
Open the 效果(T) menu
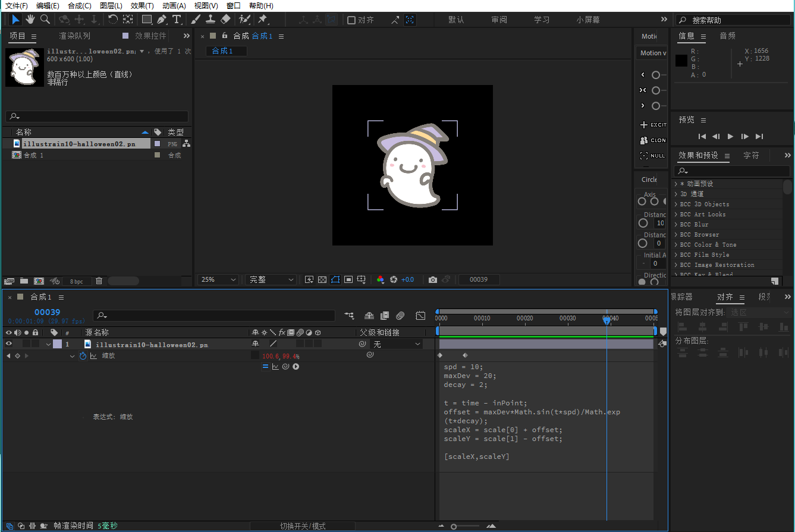[142, 5]
